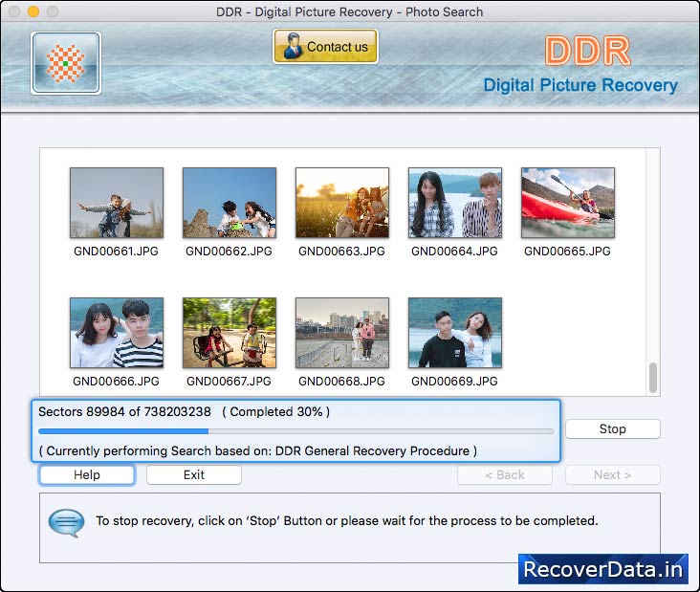Click the file name GND00669.JPG label

[x=454, y=382]
